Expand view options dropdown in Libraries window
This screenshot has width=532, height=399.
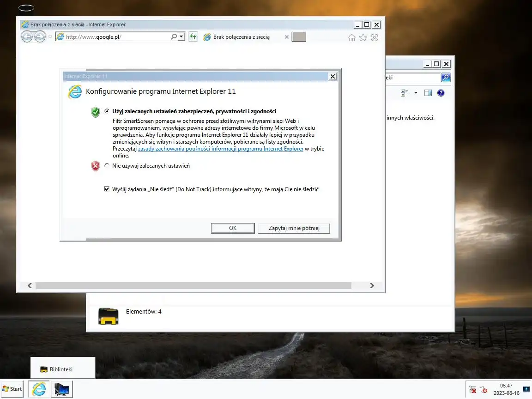416,93
